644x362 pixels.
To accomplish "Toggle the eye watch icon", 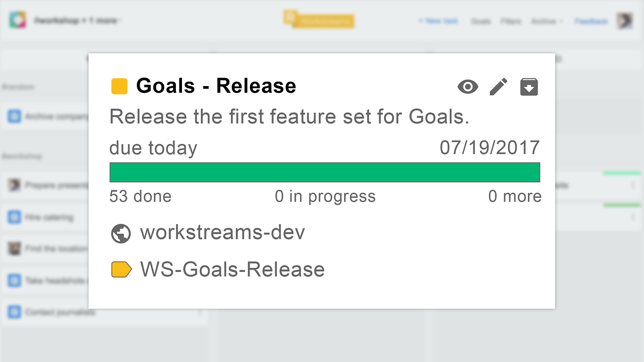I will (x=468, y=86).
